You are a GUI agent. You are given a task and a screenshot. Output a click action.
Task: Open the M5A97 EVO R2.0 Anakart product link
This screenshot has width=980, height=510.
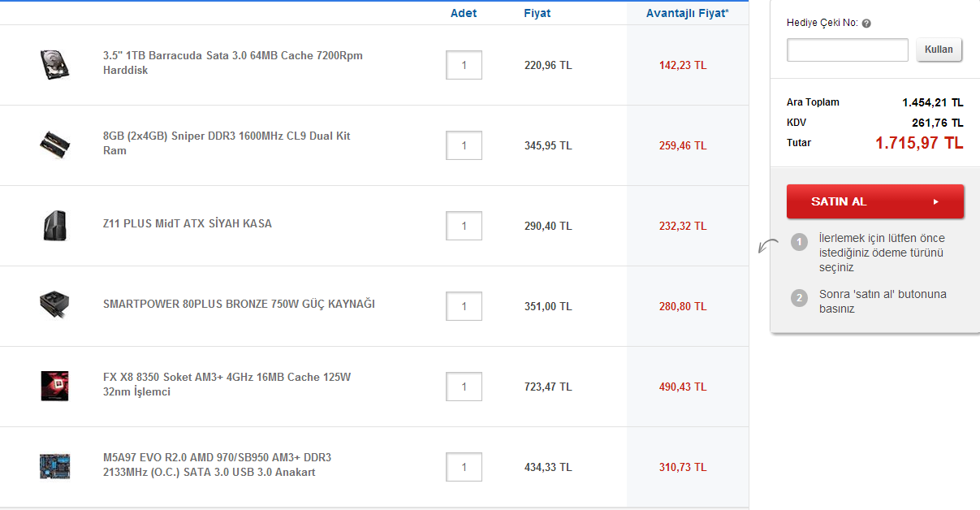[218, 465]
